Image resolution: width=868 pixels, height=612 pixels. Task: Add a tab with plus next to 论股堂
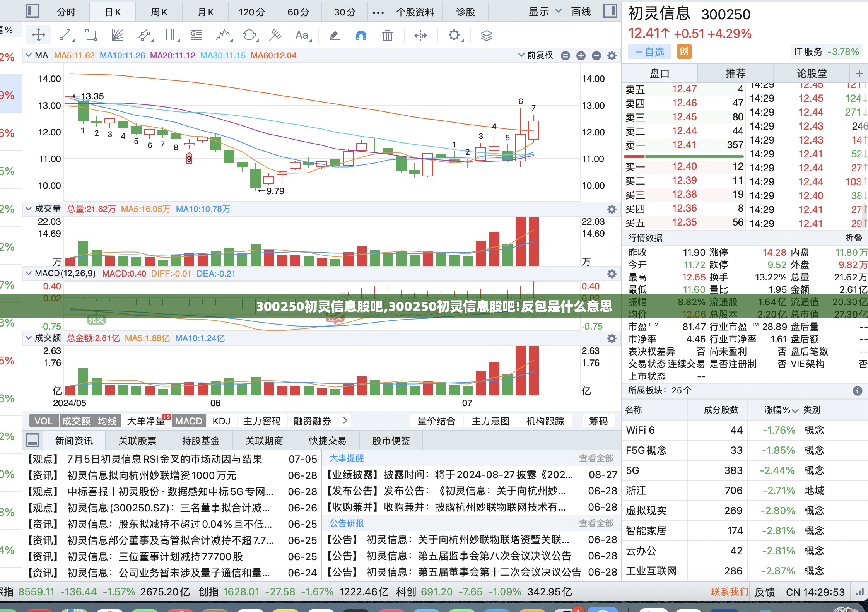point(859,73)
